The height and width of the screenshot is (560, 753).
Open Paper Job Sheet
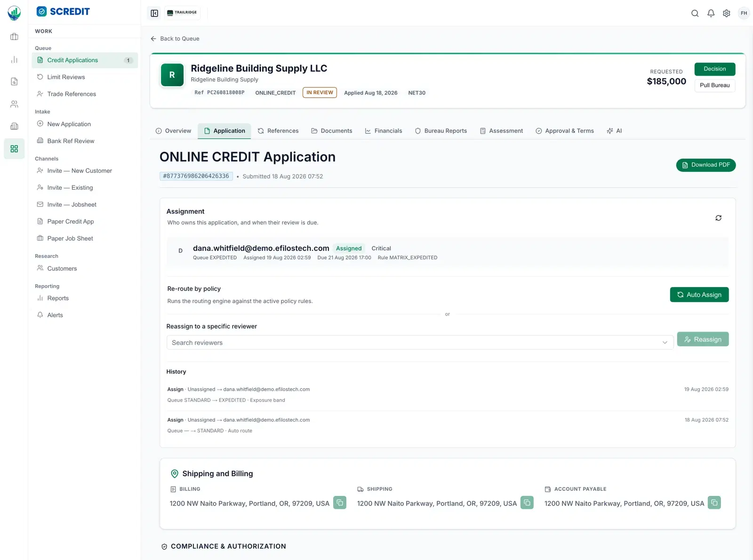point(85,239)
